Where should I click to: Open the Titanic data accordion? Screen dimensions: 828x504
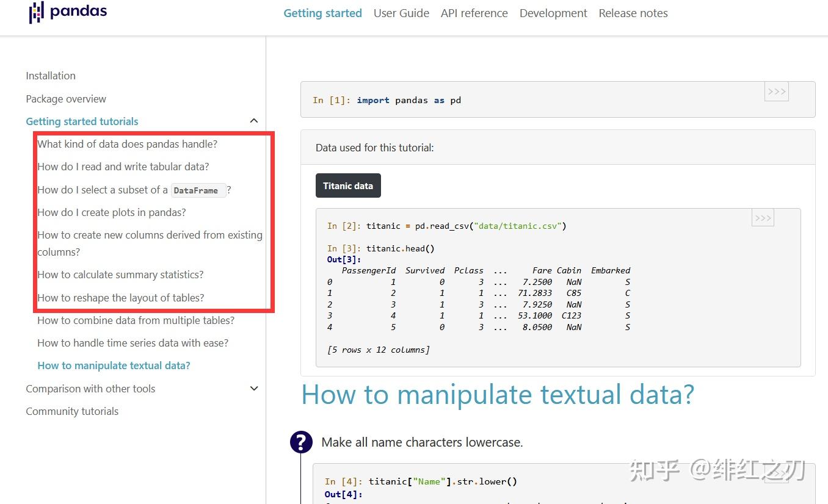pos(348,185)
